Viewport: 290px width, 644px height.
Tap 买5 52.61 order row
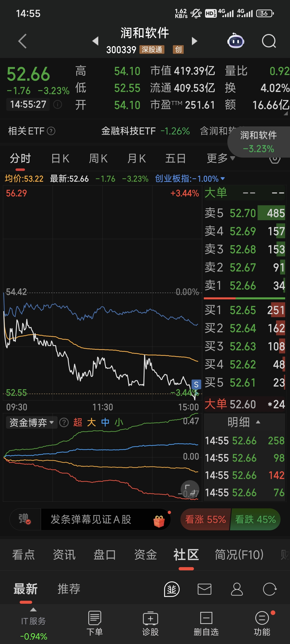244,383
